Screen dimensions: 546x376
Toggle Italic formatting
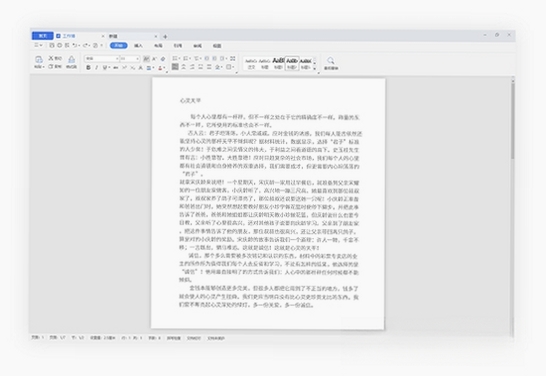click(x=96, y=68)
